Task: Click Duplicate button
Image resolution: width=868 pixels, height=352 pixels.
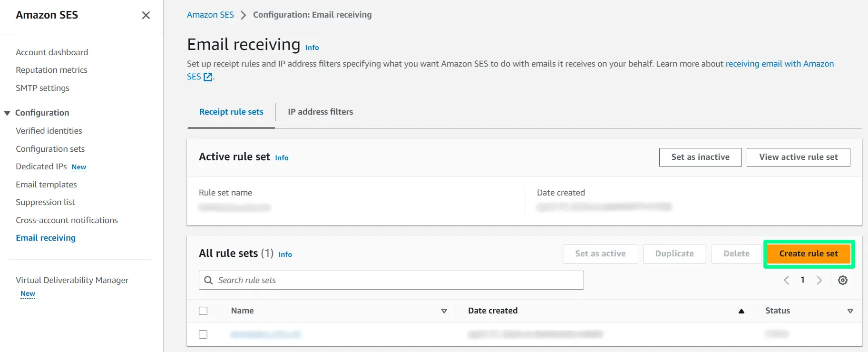Action: coord(674,254)
